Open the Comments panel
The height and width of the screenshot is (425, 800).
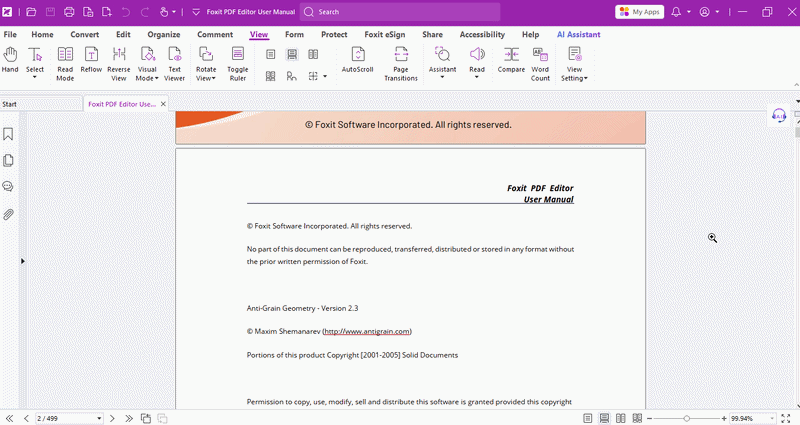click(8, 187)
